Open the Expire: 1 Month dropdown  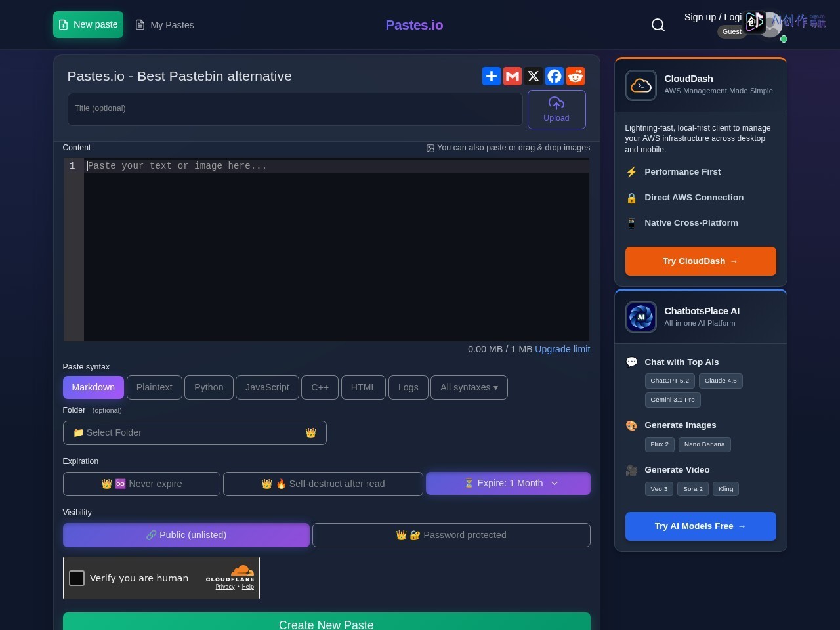coord(508,484)
